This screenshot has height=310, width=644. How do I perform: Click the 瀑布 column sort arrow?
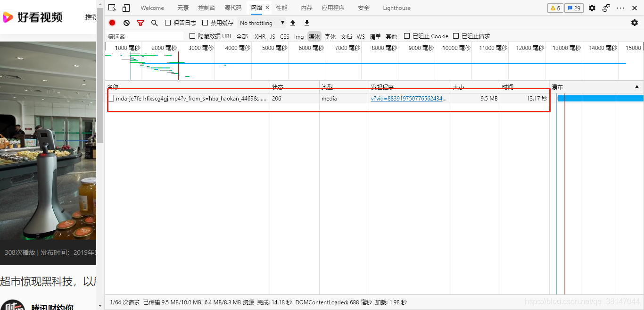pyautogui.click(x=637, y=87)
